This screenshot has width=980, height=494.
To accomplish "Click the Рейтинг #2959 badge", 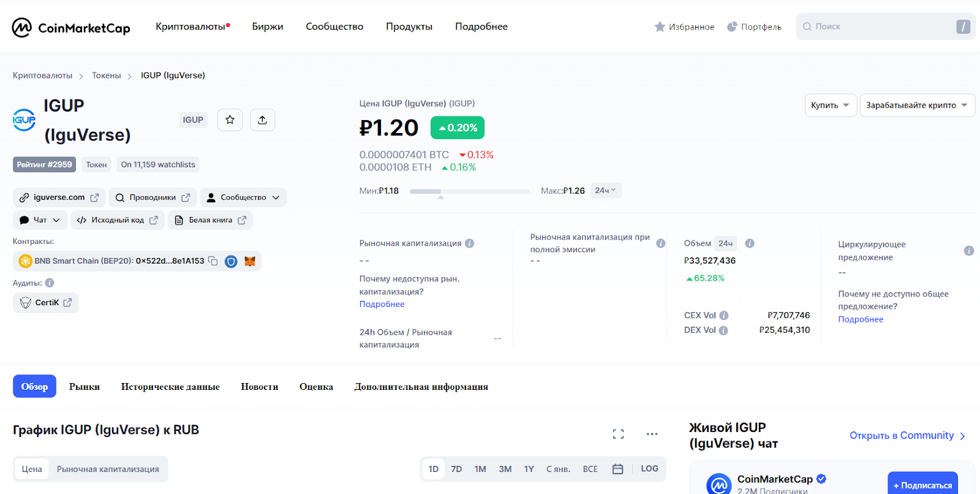I will coord(44,165).
